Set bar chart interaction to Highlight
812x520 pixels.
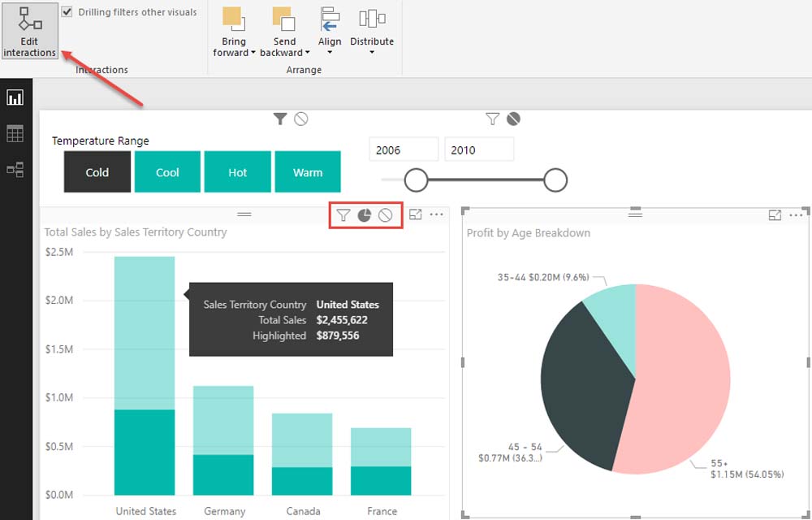[365, 215]
